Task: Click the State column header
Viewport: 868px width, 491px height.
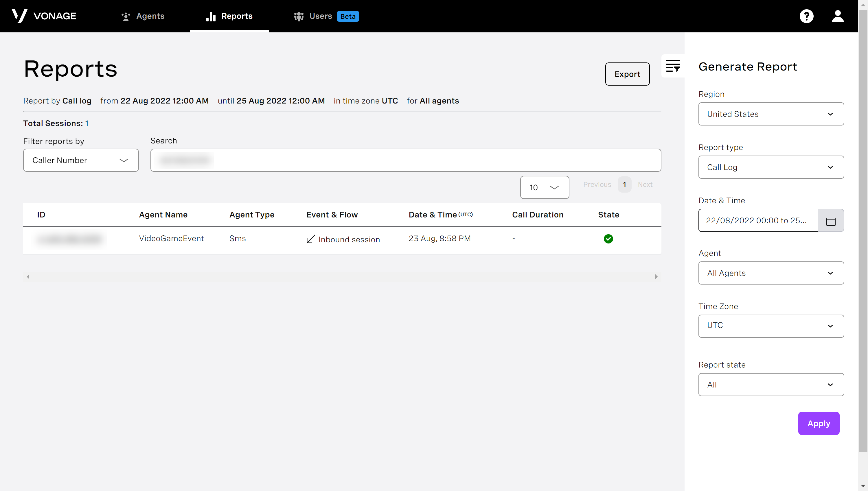Action: click(x=608, y=215)
